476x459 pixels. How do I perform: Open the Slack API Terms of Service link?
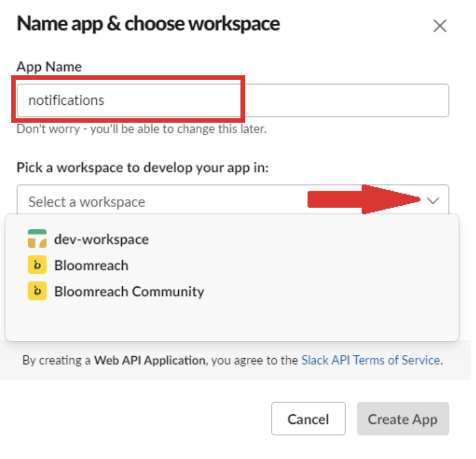[370, 360]
